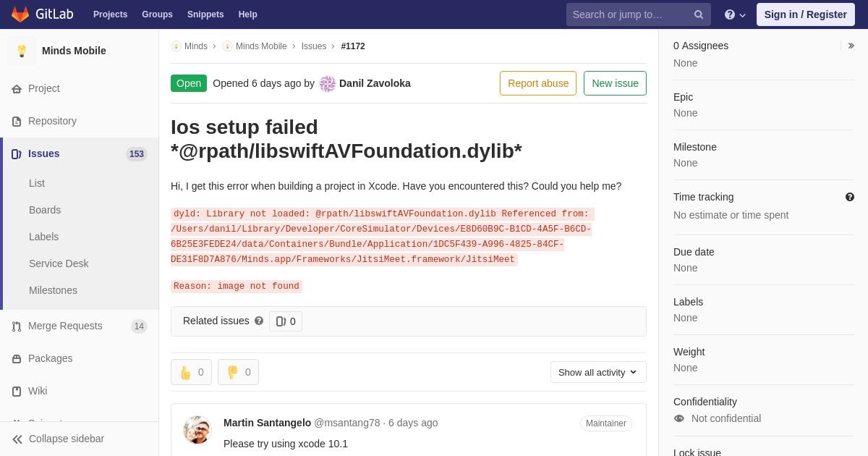Screen dimensions: 868x456
Task: Click the Issues sidebar icon
Action: 17,154
